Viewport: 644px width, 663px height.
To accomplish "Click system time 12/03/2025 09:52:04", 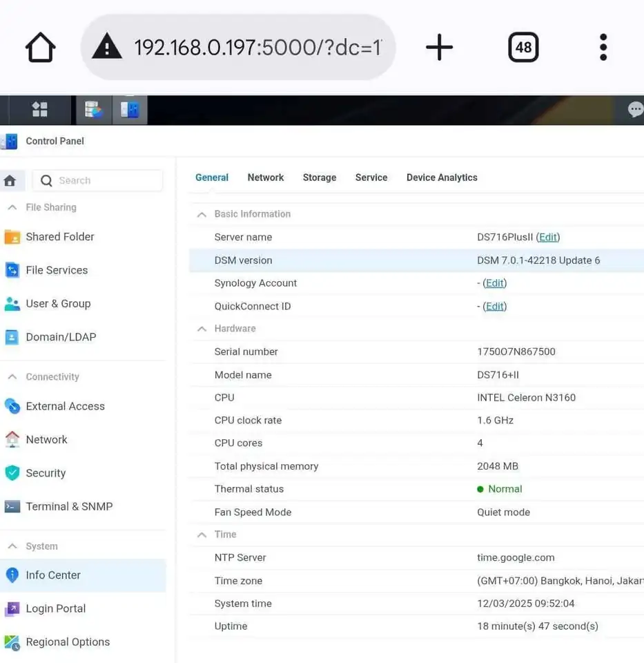I will point(526,604).
